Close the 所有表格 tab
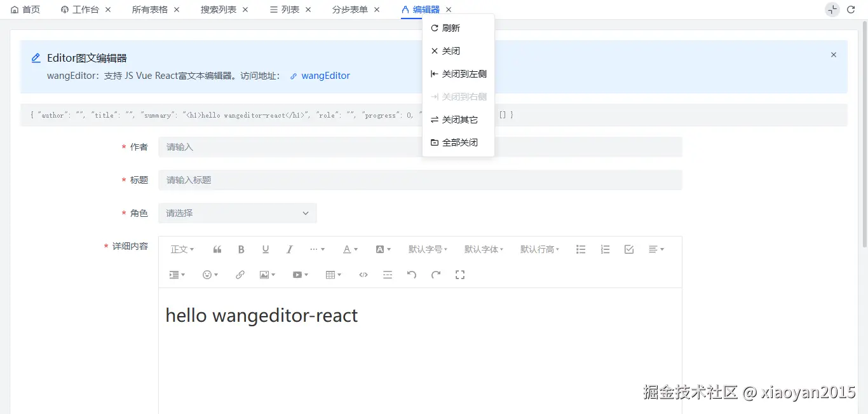 coord(177,10)
